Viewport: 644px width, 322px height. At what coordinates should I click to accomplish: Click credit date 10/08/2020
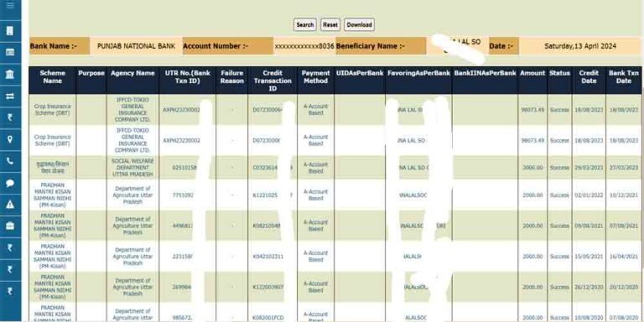(x=589, y=318)
